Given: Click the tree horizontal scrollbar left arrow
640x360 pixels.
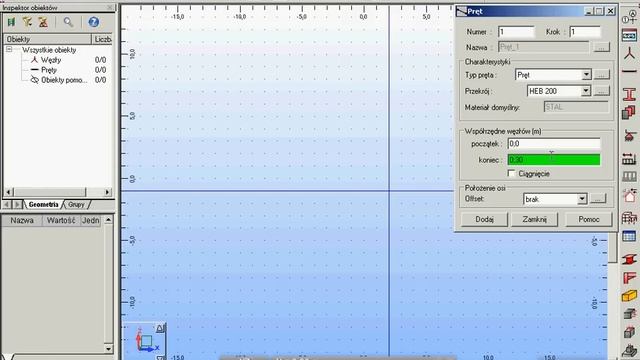Looking at the screenshot, I should tap(9, 192).
